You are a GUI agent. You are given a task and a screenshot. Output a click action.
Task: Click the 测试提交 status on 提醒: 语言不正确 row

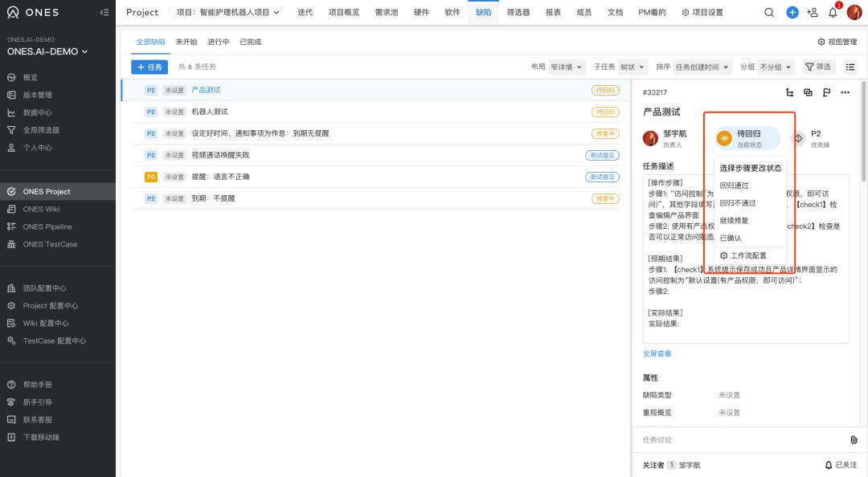tap(602, 177)
